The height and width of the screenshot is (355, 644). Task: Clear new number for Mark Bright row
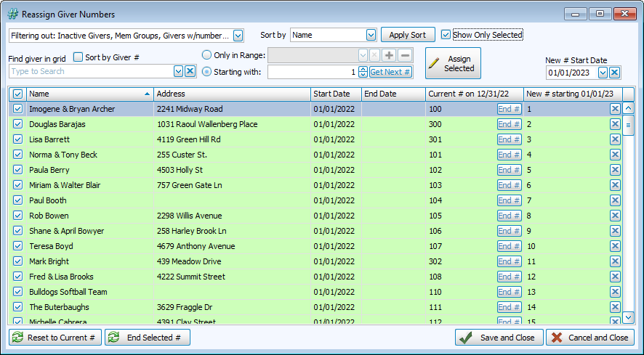pos(615,261)
